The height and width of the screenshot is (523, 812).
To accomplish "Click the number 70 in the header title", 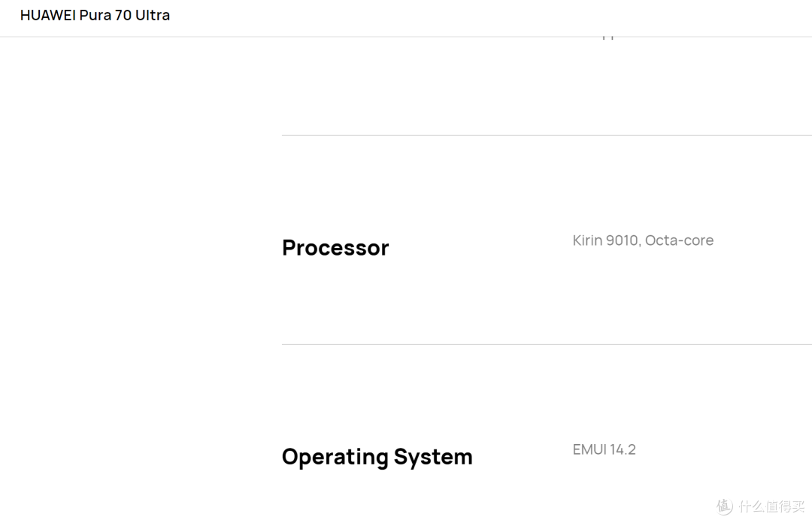I will (x=123, y=16).
